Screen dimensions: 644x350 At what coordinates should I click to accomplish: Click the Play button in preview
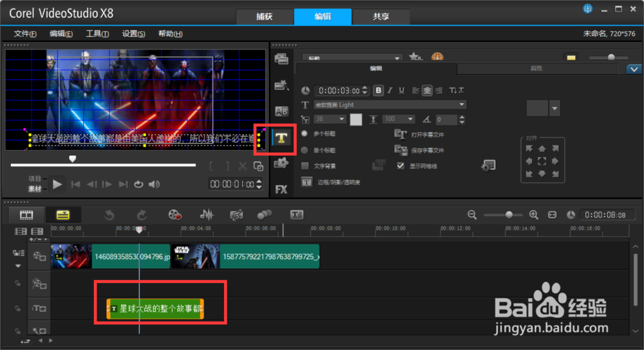pyautogui.click(x=57, y=184)
